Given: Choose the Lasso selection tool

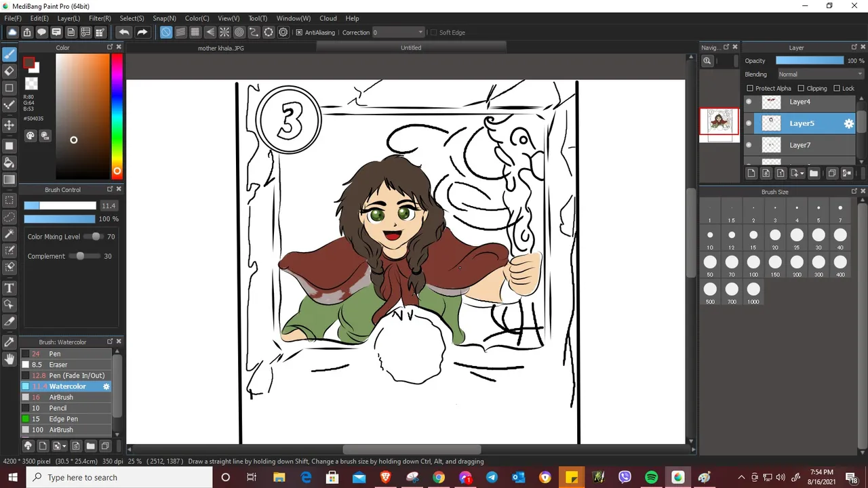Looking at the screenshot, I should [x=9, y=217].
